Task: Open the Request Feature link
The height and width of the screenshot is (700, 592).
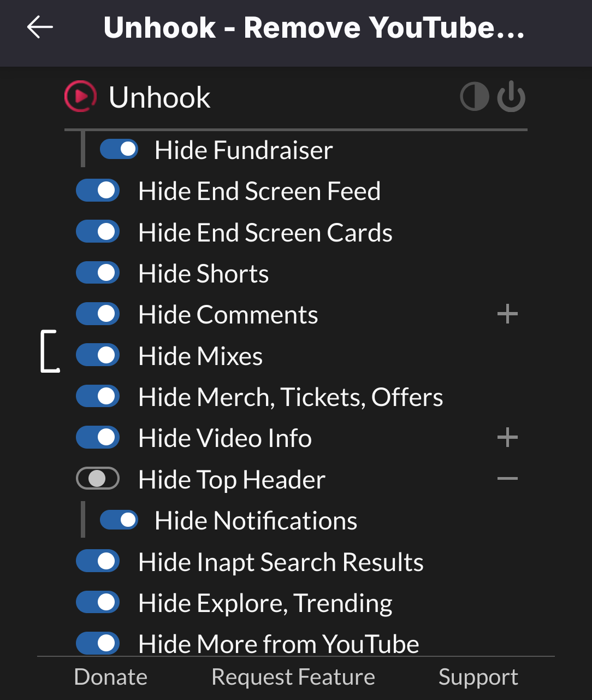Action: point(293,677)
